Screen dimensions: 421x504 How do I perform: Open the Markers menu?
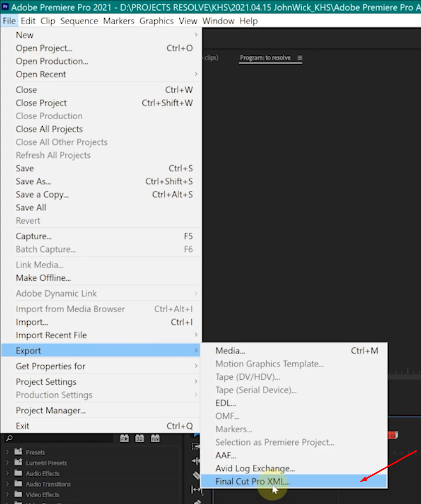(119, 21)
